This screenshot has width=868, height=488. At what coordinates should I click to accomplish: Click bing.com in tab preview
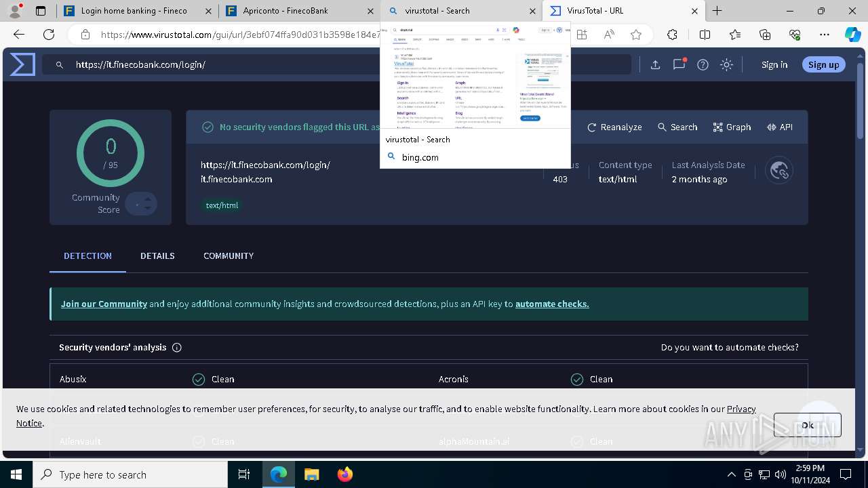[x=420, y=157]
